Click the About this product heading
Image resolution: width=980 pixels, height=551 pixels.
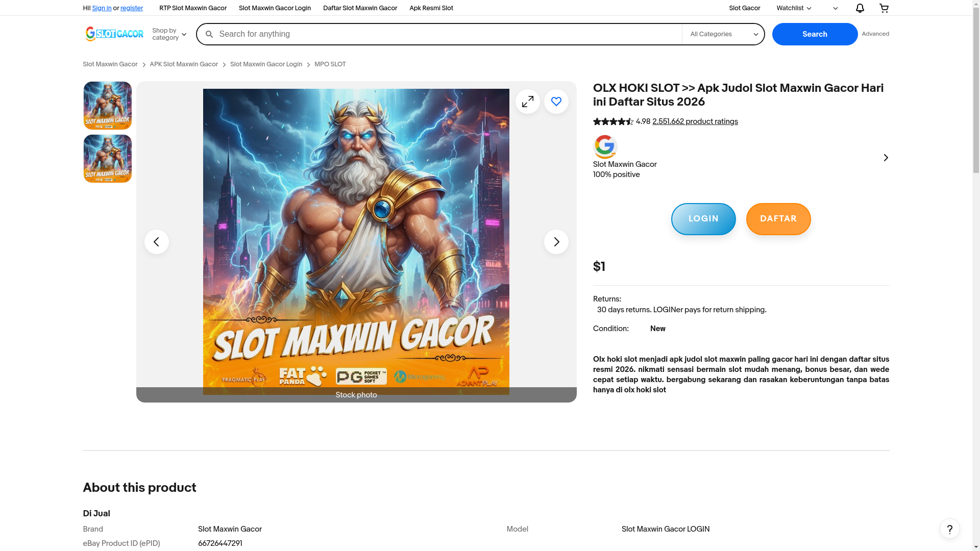tap(139, 488)
